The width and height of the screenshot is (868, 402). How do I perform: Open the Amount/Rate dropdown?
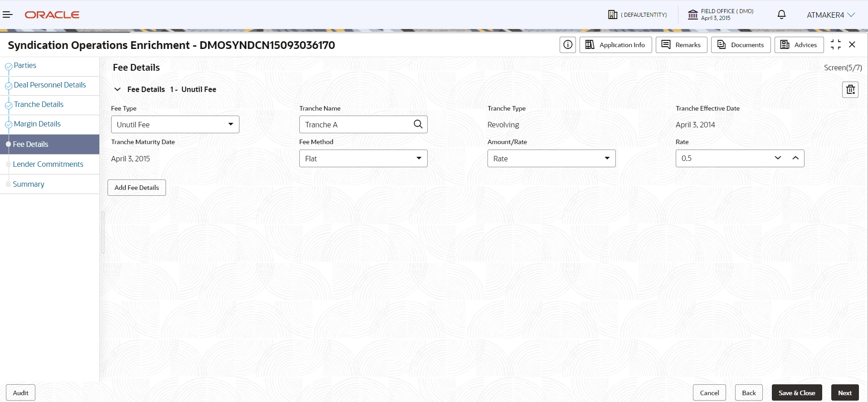coord(551,159)
